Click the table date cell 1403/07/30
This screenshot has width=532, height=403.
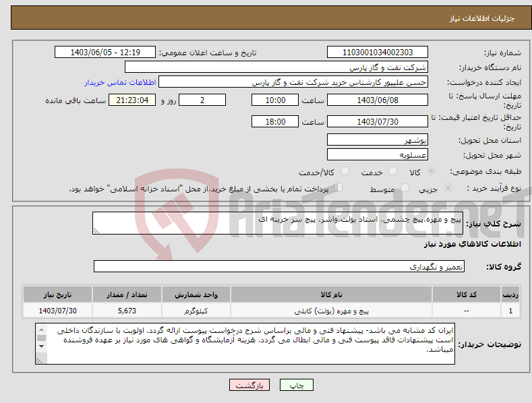58,311
